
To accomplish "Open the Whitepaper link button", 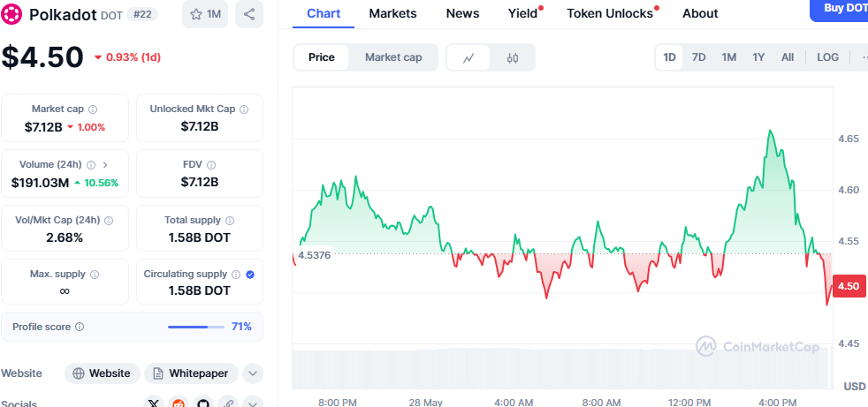I will (191, 373).
